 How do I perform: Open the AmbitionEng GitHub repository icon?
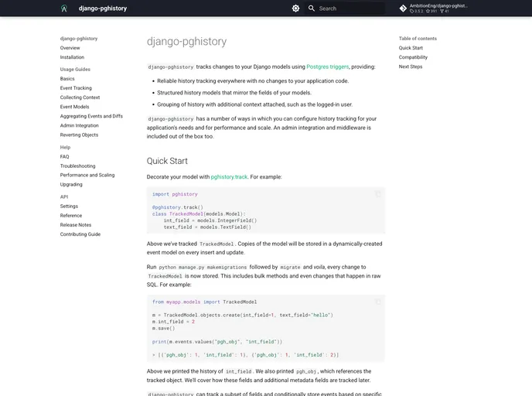click(403, 9)
